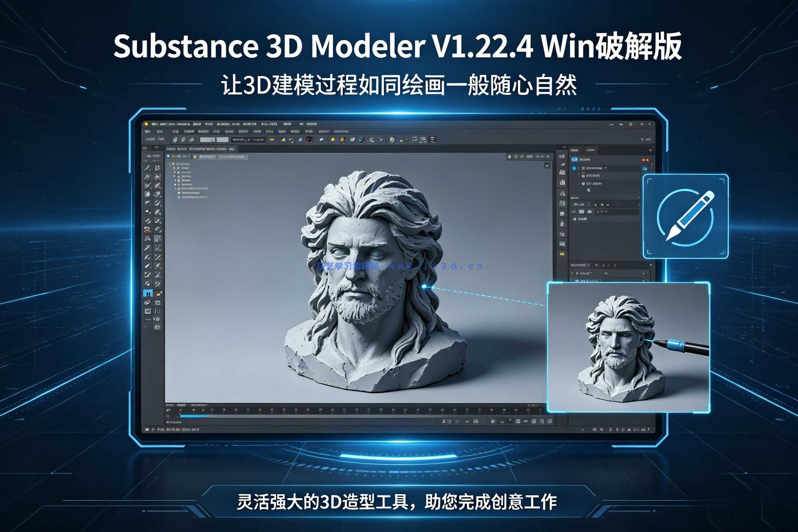
Task: Click the blue swirl icon in top toolbar
Action: point(361,139)
